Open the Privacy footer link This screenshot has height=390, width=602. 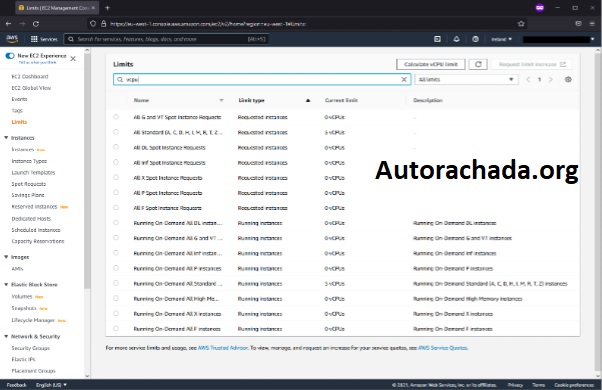click(x=515, y=385)
